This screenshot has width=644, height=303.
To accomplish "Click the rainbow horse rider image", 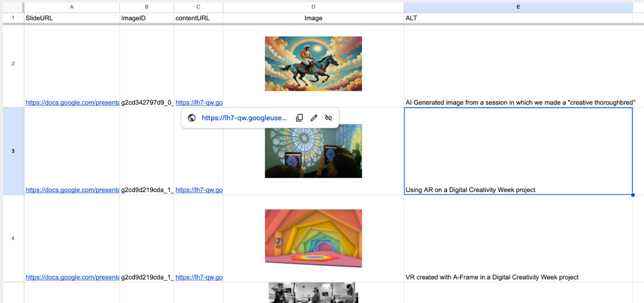I will click(313, 64).
